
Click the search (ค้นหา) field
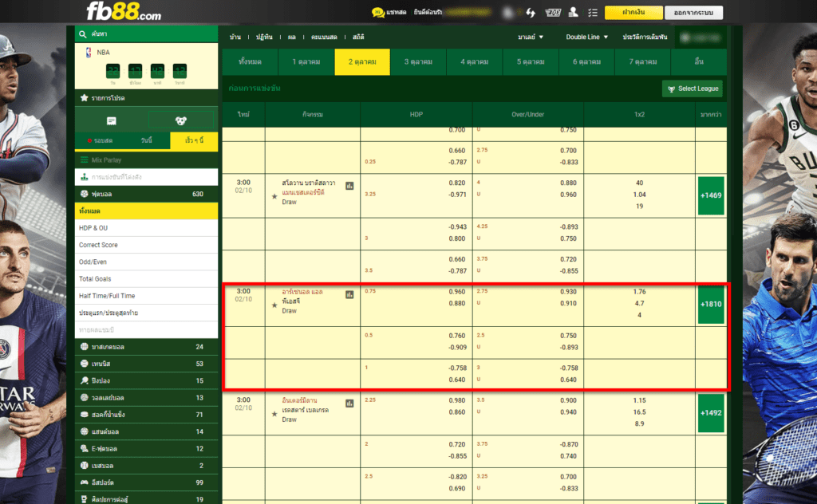[x=147, y=33]
